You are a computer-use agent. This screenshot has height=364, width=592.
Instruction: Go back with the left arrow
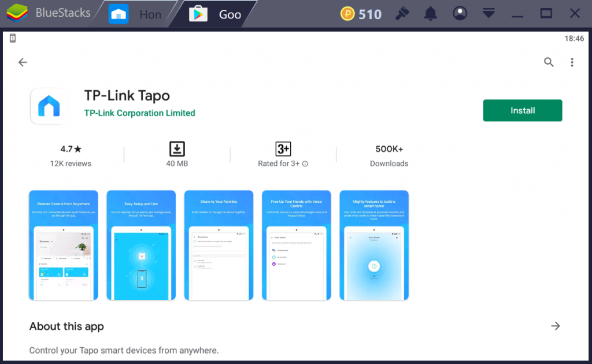pos(23,62)
